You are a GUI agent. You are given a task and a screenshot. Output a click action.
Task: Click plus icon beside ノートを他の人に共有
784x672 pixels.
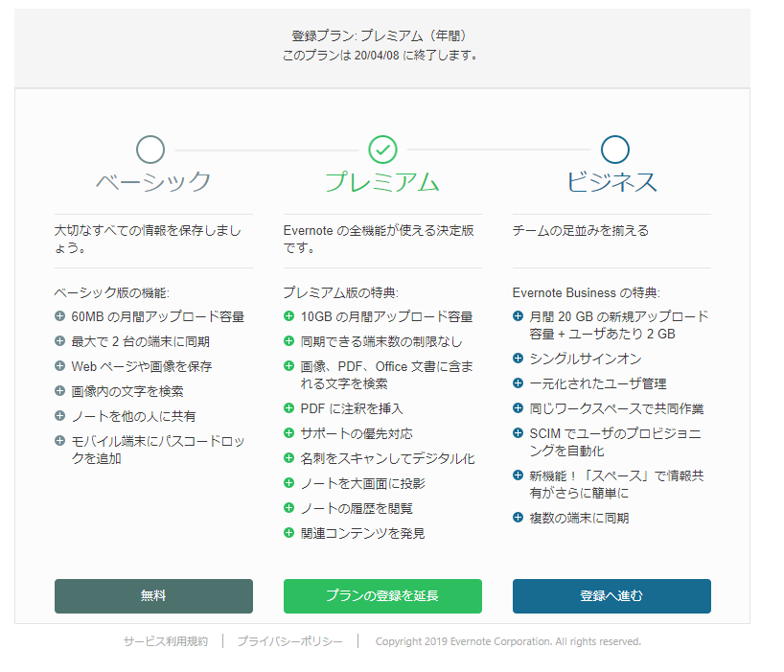[60, 415]
